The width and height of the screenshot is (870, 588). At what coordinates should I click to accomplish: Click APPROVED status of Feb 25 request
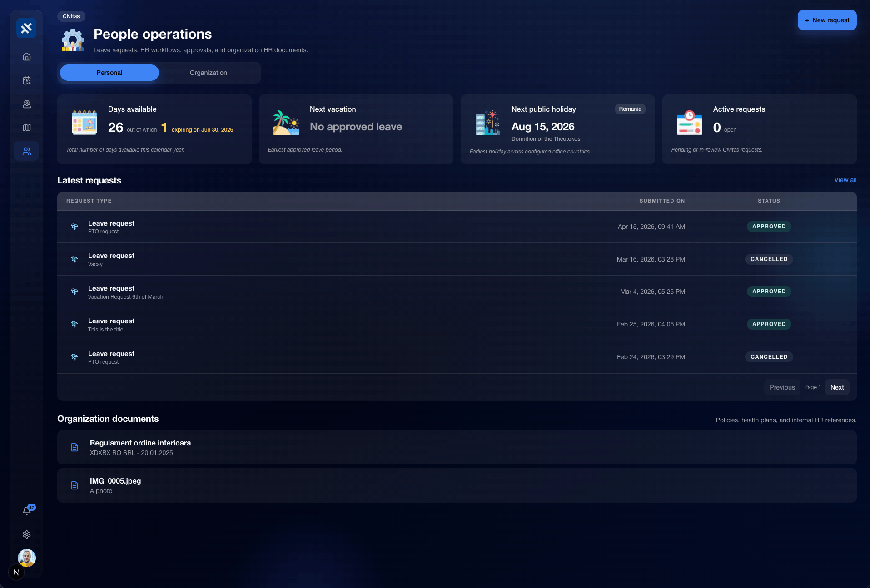[x=769, y=324]
